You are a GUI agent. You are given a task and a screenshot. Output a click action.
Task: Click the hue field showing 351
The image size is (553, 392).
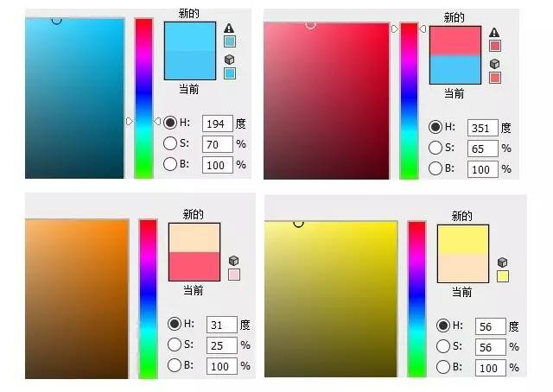click(x=482, y=128)
